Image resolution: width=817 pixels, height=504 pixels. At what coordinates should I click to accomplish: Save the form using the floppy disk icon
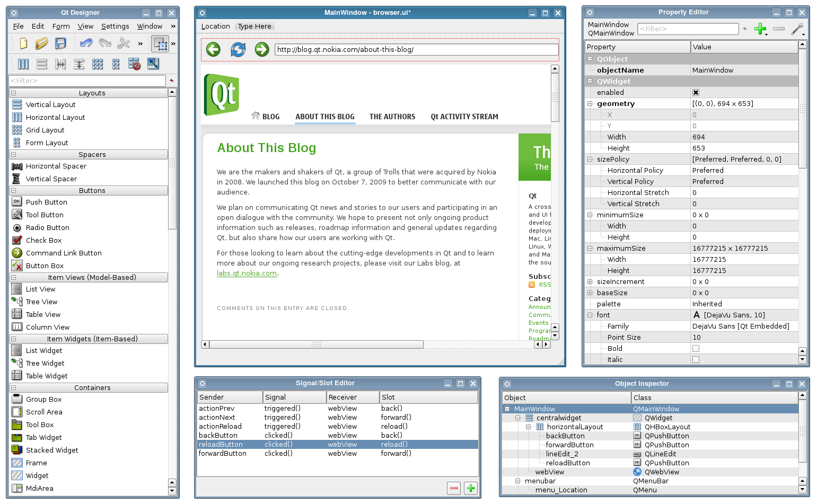(60, 43)
